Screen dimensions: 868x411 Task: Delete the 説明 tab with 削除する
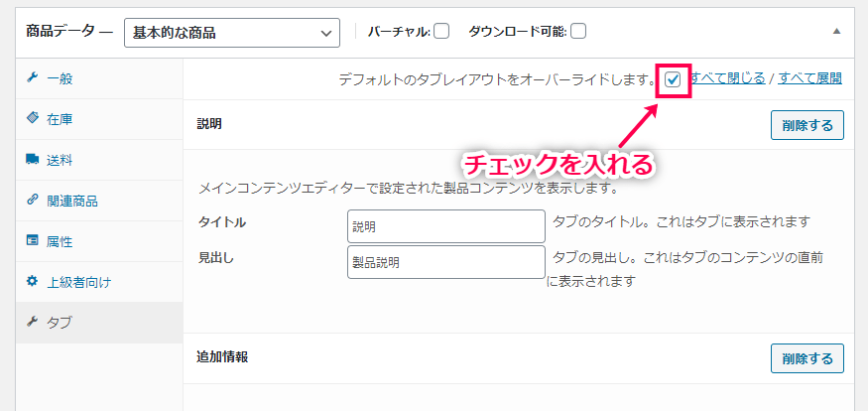coord(807,125)
